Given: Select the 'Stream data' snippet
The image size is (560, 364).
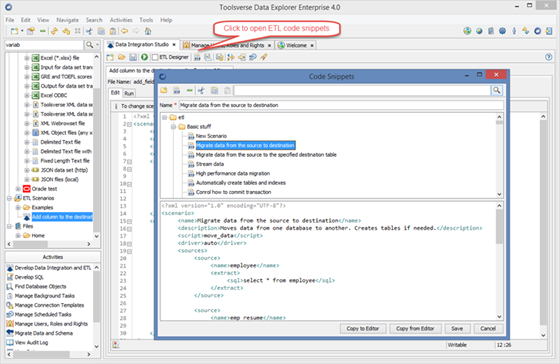Looking at the screenshot, I should 210,164.
